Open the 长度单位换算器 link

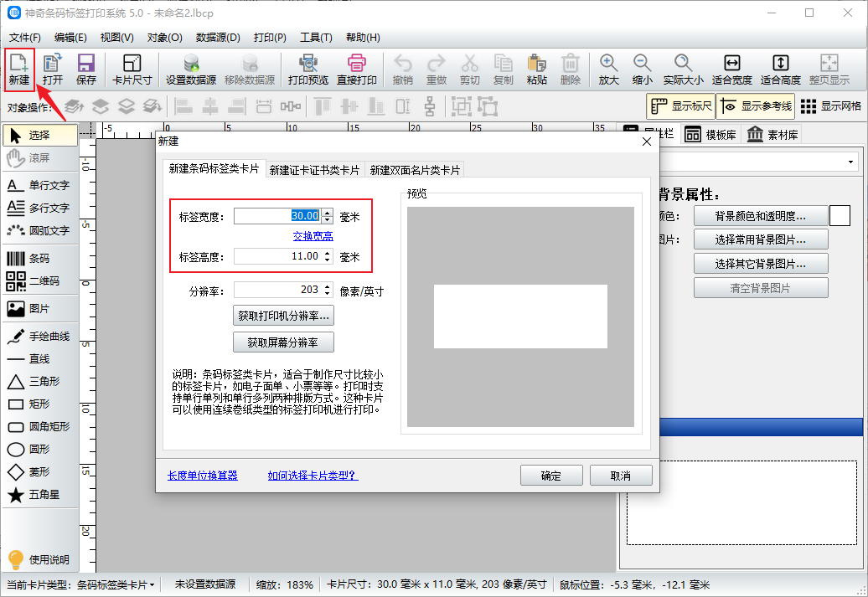[203, 476]
